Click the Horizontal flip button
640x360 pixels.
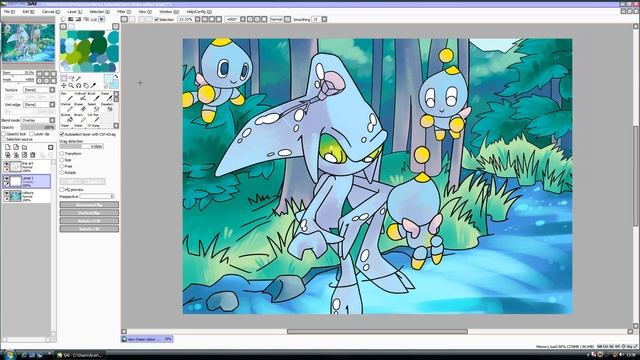pos(89,204)
